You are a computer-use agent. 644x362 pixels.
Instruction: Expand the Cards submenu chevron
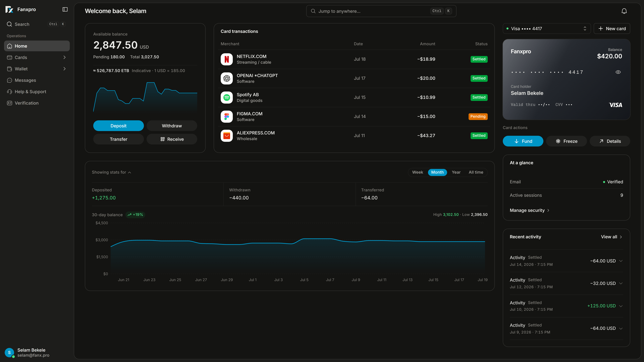pyautogui.click(x=65, y=57)
